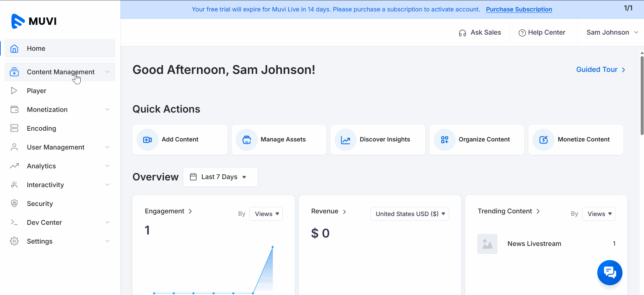This screenshot has height=295, width=644.
Task: Click the Manage Assets icon
Action: [x=247, y=140]
